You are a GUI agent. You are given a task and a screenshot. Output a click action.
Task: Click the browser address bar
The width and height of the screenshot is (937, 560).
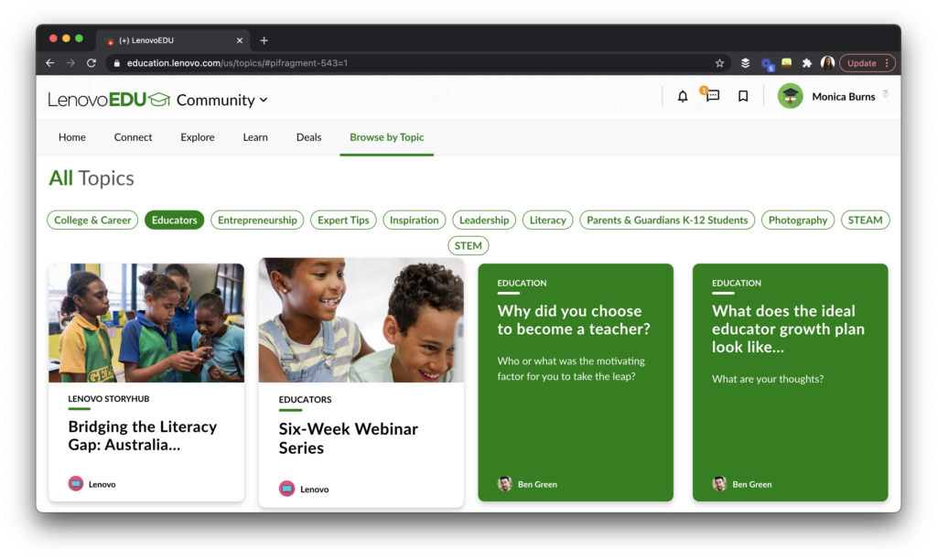(x=366, y=63)
